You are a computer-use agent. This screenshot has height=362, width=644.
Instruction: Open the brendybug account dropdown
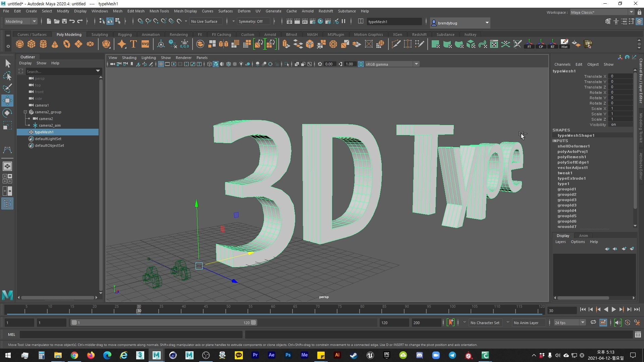pos(460,23)
